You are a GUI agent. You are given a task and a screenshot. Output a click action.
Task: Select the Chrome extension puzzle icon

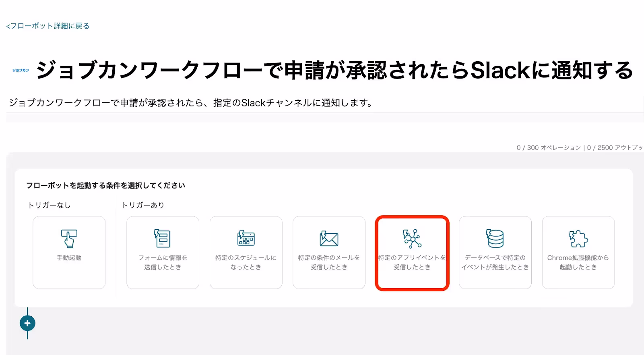pos(578,238)
